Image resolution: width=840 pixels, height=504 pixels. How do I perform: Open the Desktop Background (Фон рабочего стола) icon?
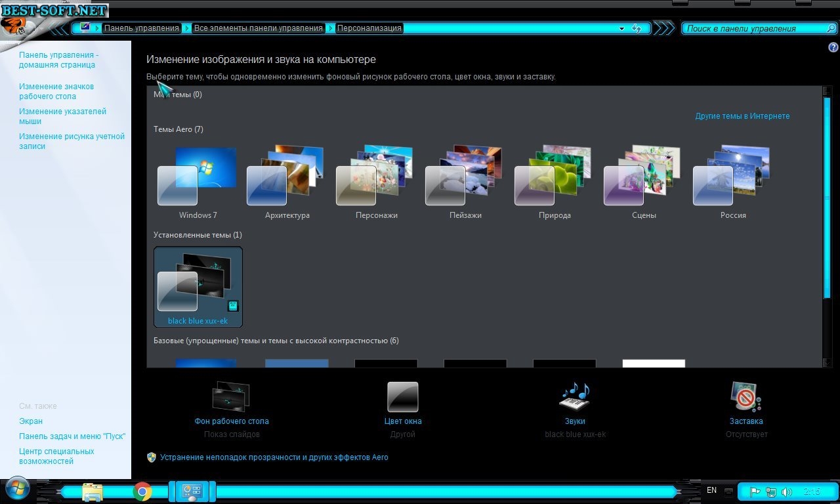(231, 398)
